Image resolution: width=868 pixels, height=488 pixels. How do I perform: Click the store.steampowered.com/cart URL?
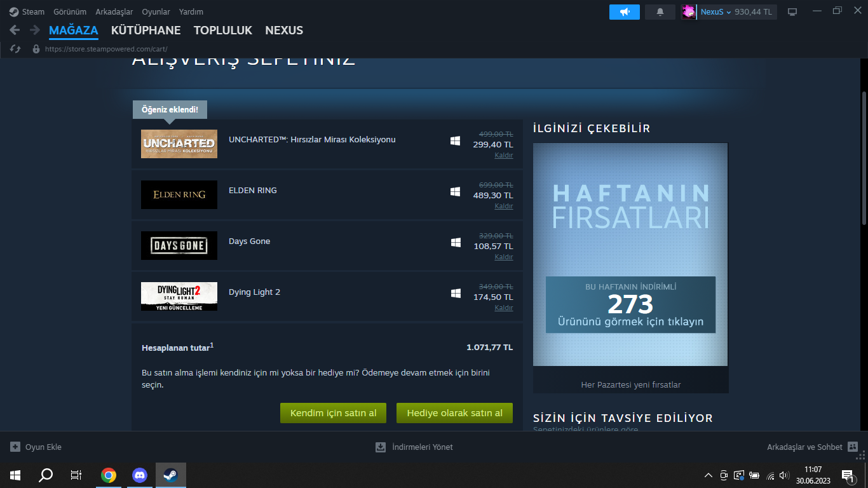[106, 49]
